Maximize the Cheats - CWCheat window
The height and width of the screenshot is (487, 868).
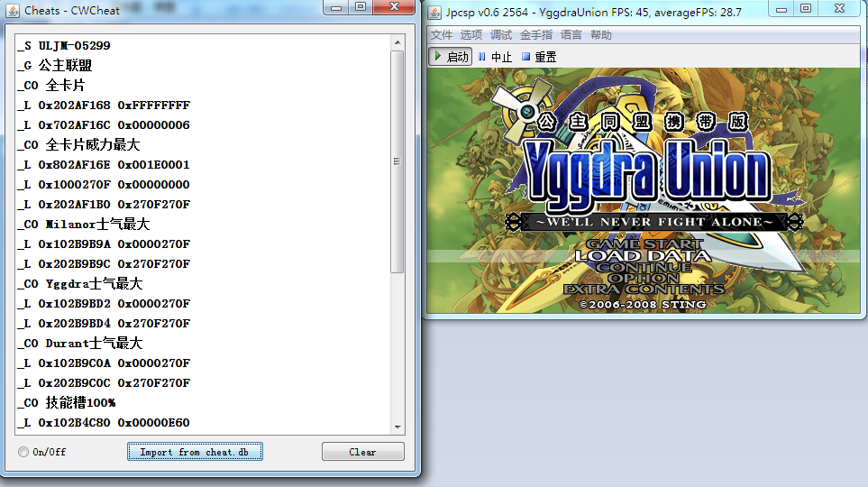[361, 7]
